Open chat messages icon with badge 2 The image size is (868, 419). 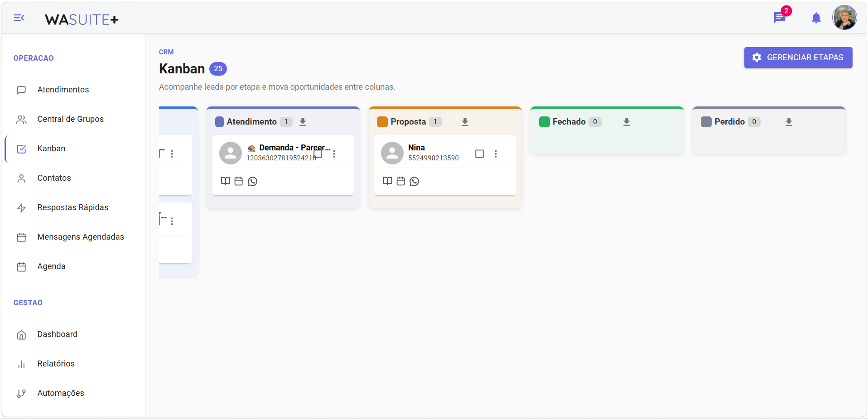click(x=779, y=18)
